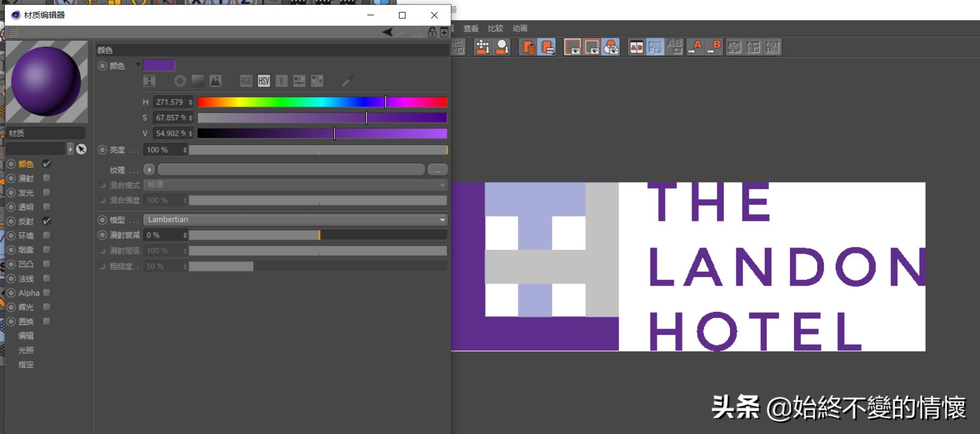Screen dimensions: 980x434
Task: Click the spectrum toggle icon under the color swatch
Action: (149, 81)
